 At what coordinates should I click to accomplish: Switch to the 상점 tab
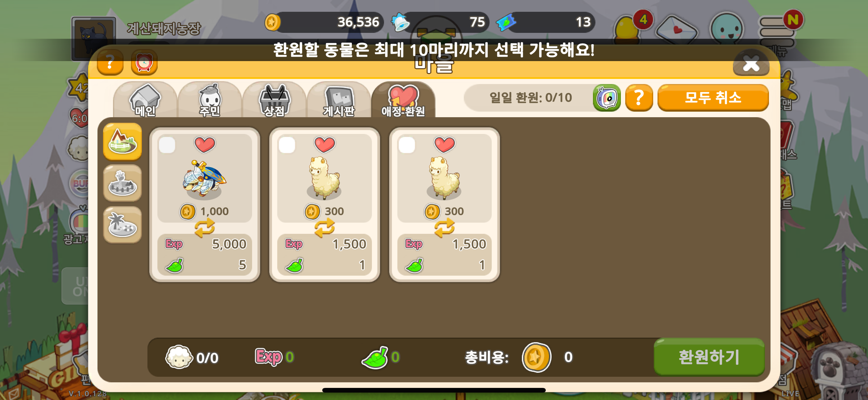point(274,100)
